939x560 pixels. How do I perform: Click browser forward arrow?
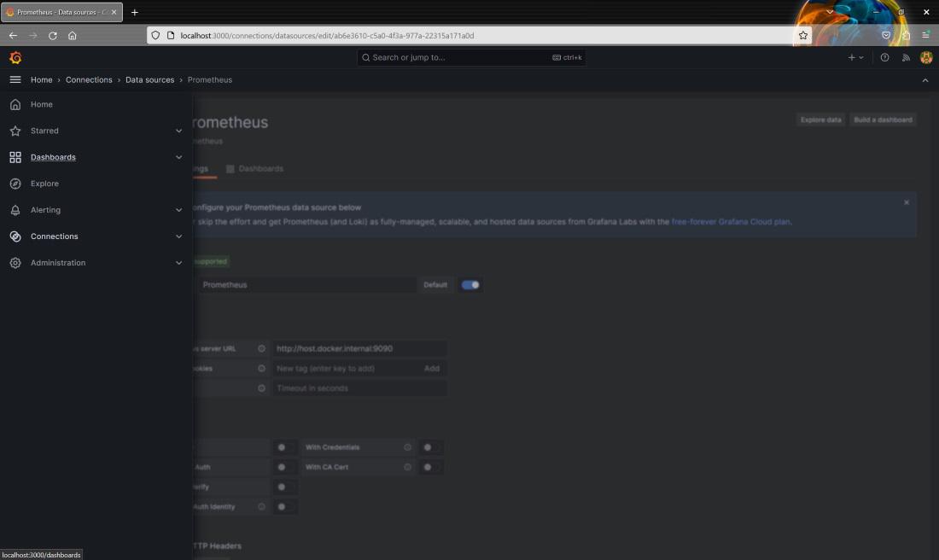point(33,35)
